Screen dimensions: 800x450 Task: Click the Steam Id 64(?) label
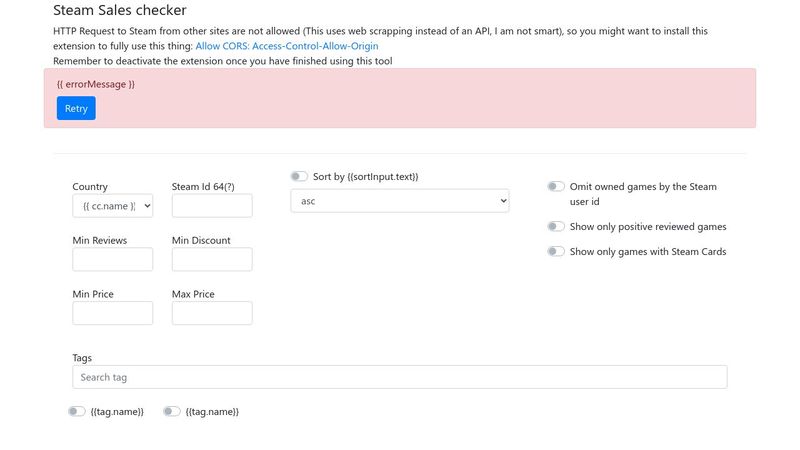coord(203,187)
